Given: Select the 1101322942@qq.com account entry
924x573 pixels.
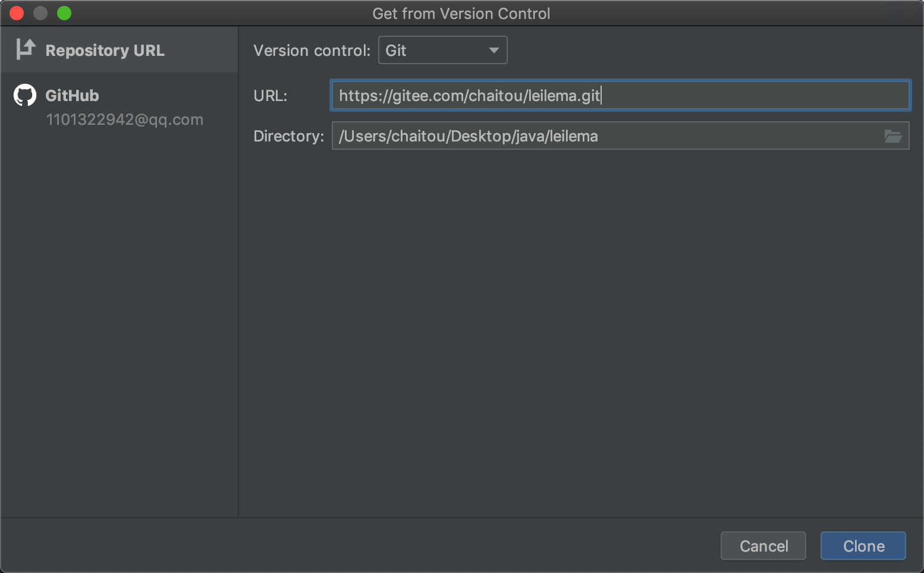Looking at the screenshot, I should point(125,119).
